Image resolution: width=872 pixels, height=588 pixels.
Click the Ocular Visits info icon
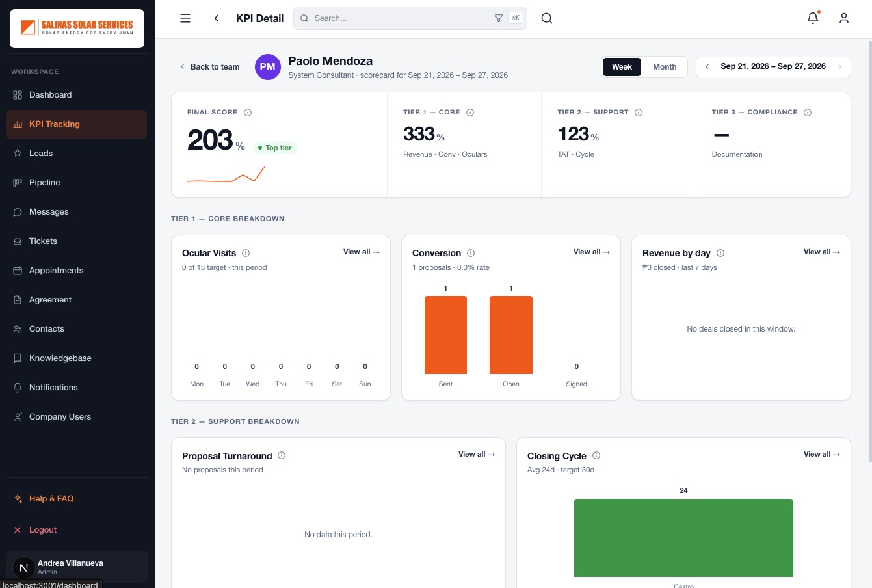246,253
